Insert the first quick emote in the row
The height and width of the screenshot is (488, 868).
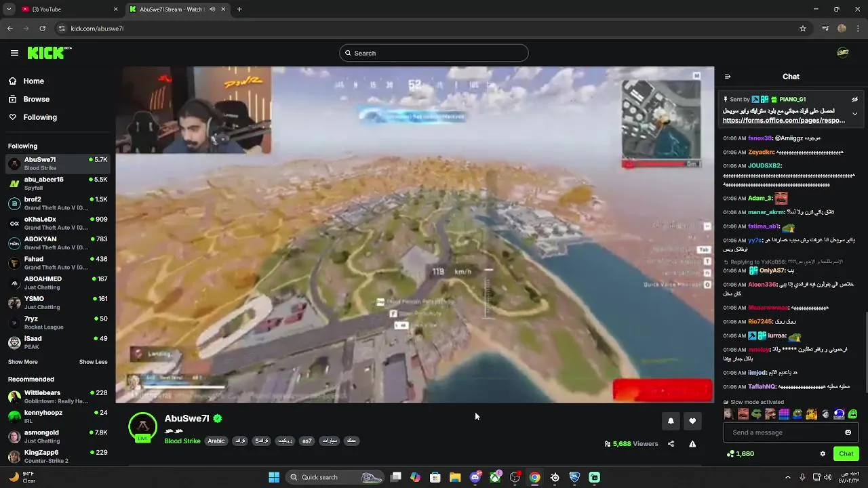(x=729, y=414)
